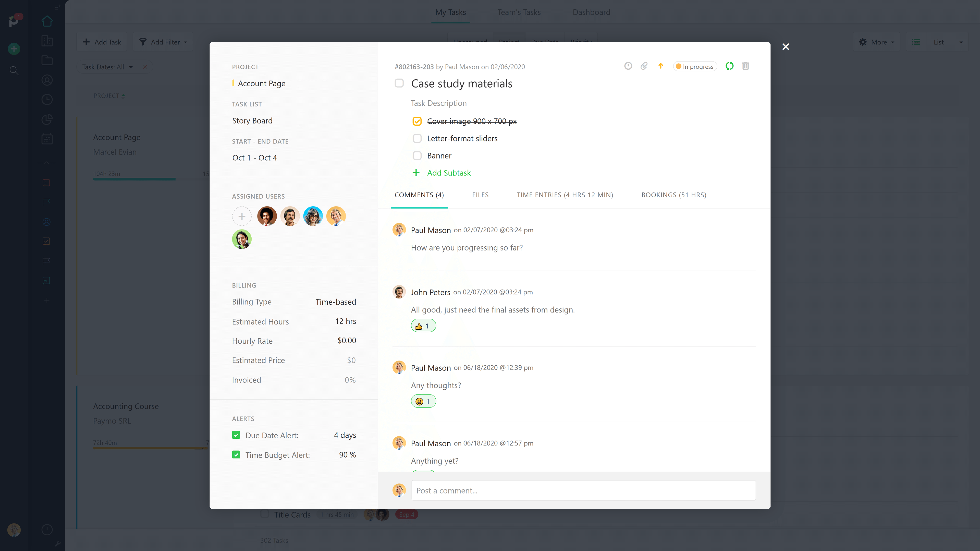Check the Letter-format sliders subtask
980x551 pixels.
pyautogui.click(x=417, y=138)
